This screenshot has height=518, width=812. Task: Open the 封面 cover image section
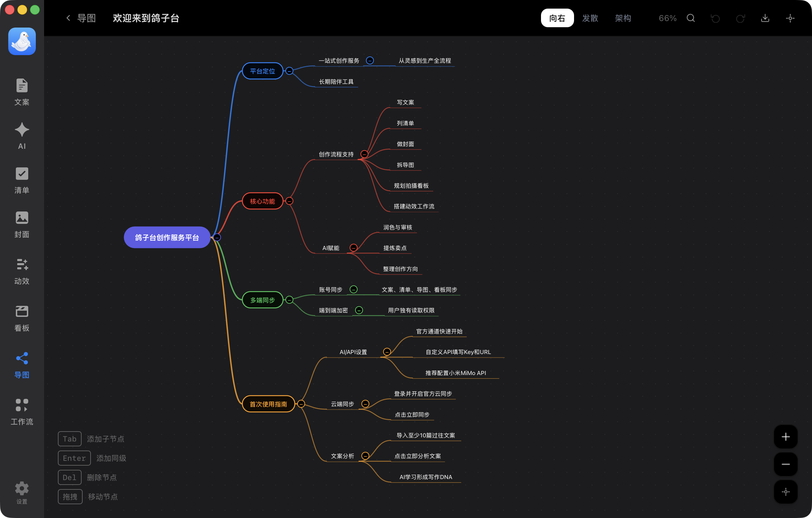click(22, 224)
